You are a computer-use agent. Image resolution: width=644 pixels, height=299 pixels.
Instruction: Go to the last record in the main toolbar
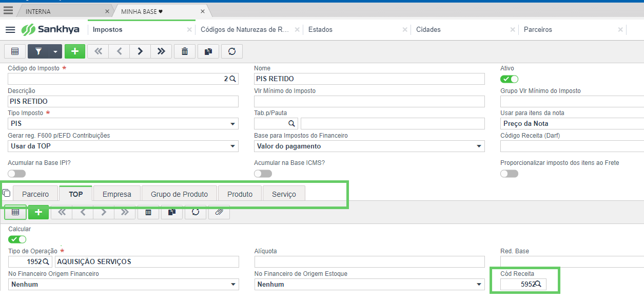coord(161,51)
